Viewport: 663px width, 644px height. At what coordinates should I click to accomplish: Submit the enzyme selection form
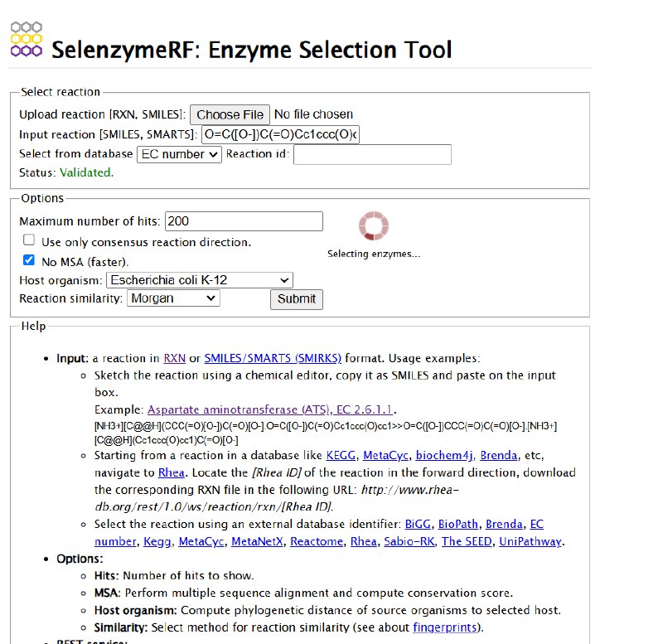pyautogui.click(x=297, y=299)
